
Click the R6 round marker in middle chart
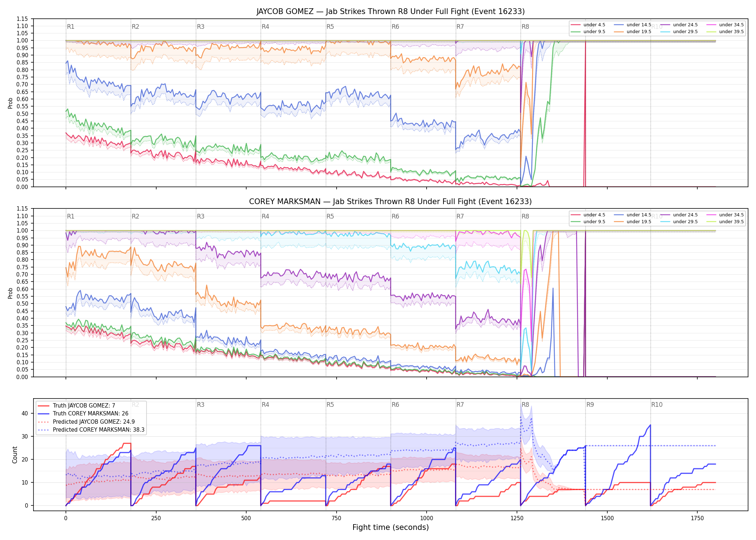tap(395, 216)
